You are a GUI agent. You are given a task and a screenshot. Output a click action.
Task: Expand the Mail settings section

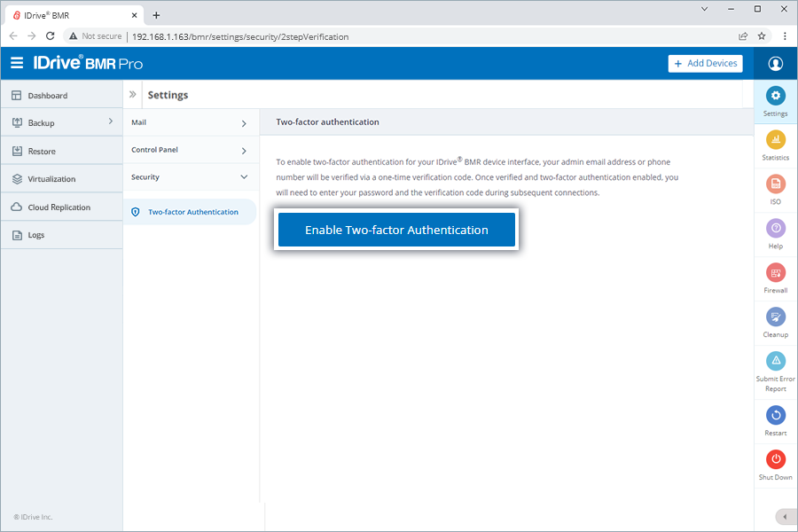pos(191,122)
